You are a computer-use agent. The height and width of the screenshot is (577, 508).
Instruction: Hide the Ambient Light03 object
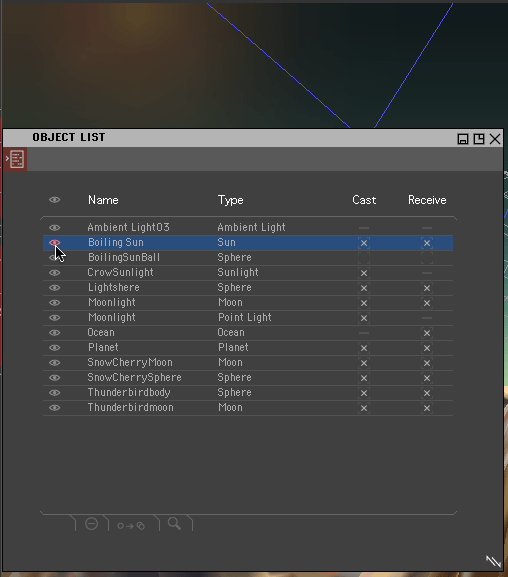[54, 227]
